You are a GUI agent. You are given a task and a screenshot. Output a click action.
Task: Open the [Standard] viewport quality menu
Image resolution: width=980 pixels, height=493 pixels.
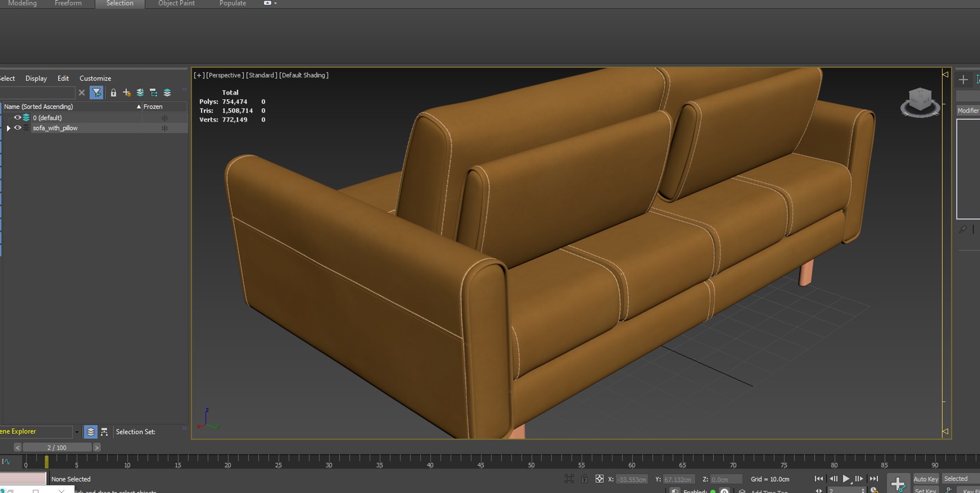pyautogui.click(x=262, y=75)
